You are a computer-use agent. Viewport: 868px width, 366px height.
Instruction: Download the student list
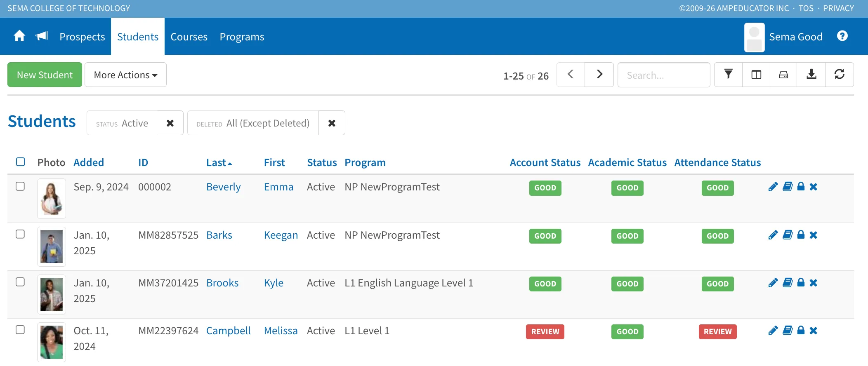pos(811,75)
